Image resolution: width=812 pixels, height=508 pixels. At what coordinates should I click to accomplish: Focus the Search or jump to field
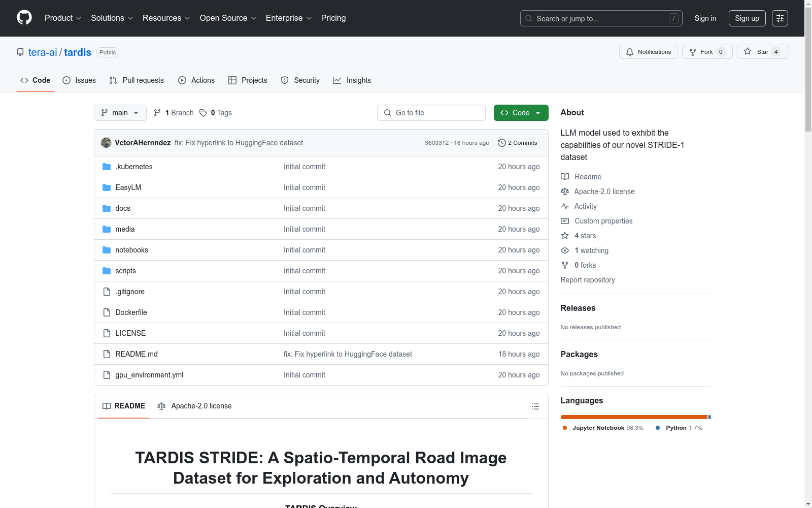point(601,18)
